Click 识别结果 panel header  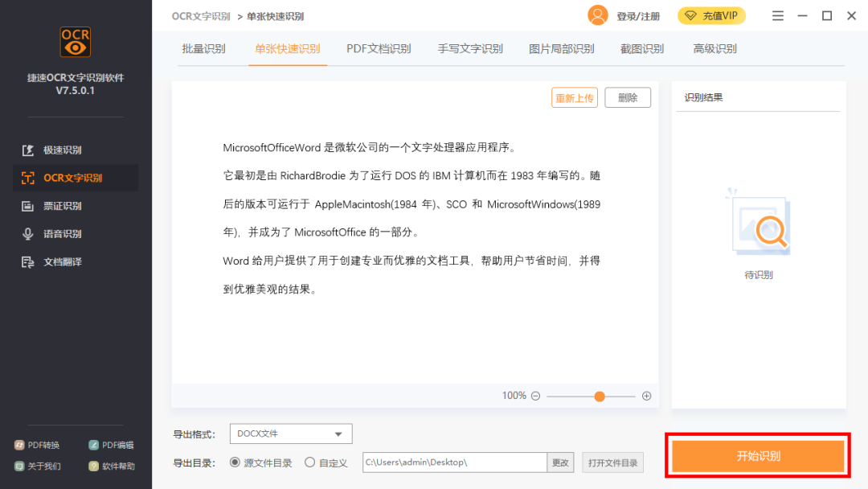[x=703, y=97]
